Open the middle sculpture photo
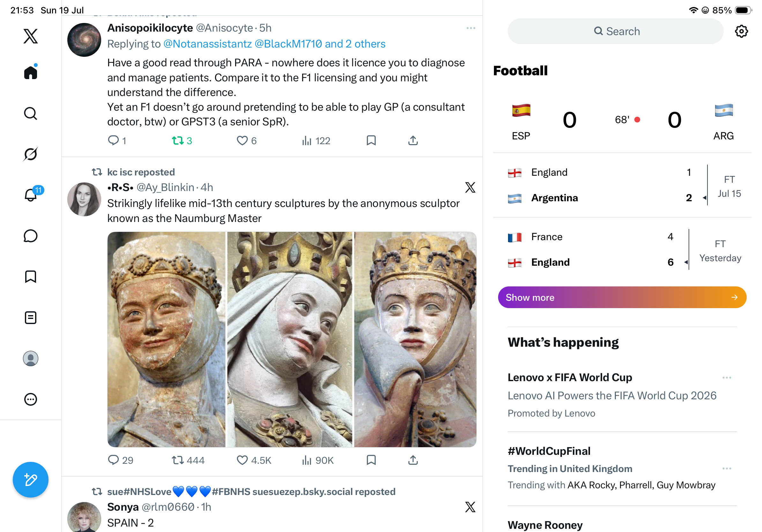This screenshot has width=762, height=532. click(x=290, y=339)
